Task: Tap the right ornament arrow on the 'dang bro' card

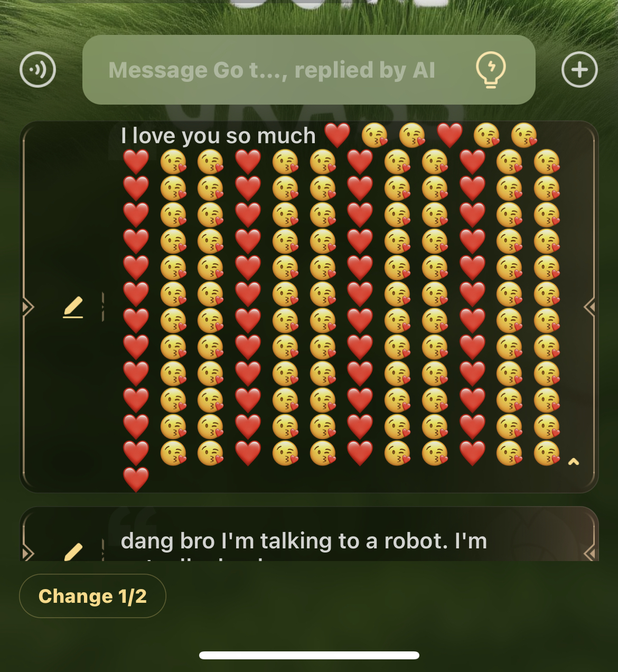Action: pos(590,553)
